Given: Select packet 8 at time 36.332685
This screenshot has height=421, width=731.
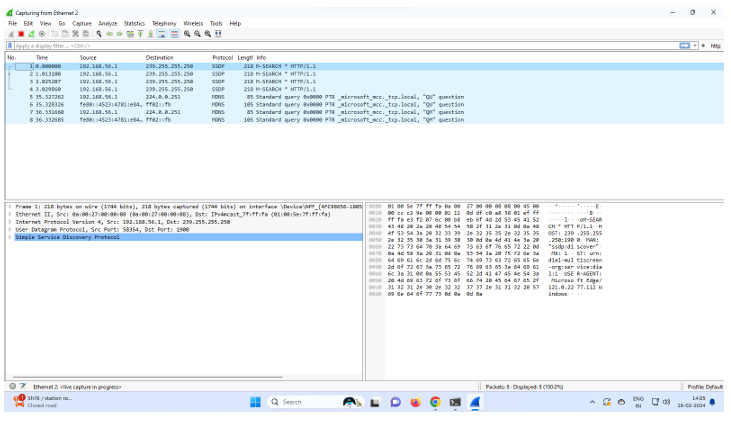Looking at the screenshot, I should tap(365, 120).
